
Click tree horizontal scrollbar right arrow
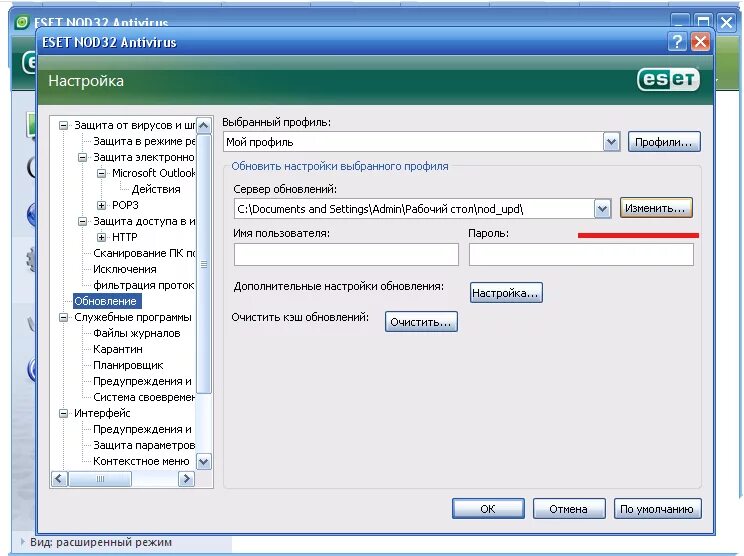point(186,479)
